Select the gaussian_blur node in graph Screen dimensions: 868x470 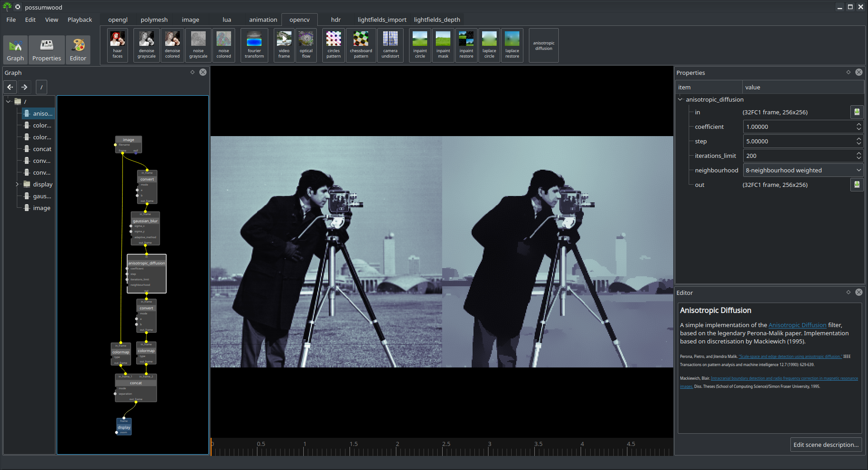145,228
